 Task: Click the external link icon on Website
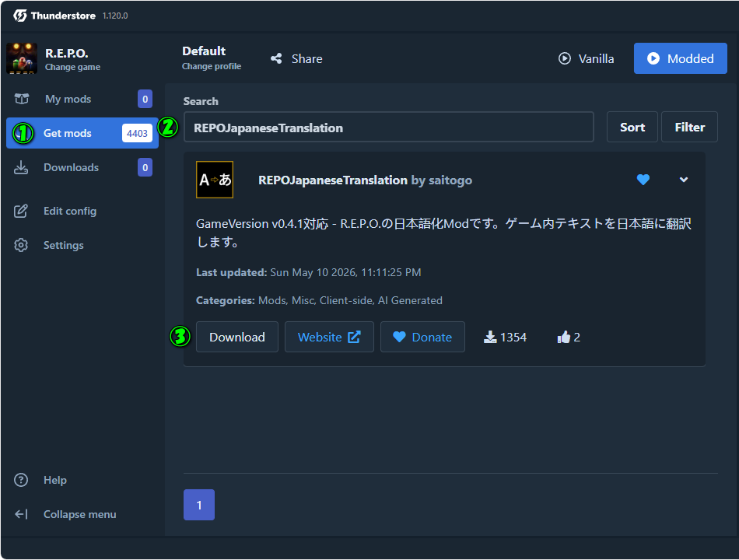354,337
